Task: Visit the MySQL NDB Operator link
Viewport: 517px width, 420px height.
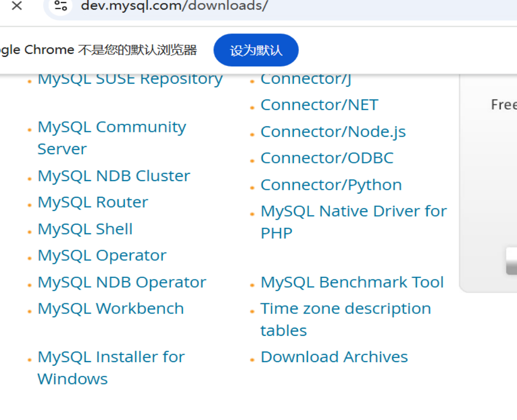Action: [122, 283]
